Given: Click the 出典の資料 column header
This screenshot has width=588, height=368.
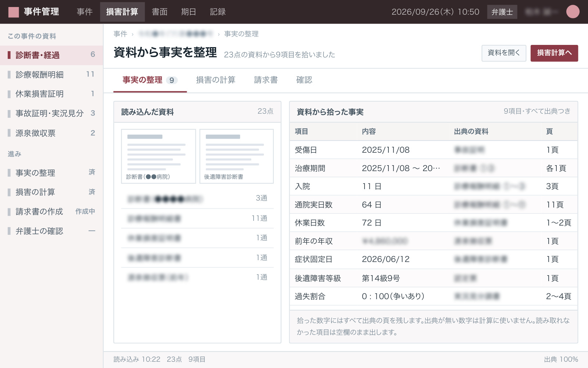Looking at the screenshot, I should point(471,131).
